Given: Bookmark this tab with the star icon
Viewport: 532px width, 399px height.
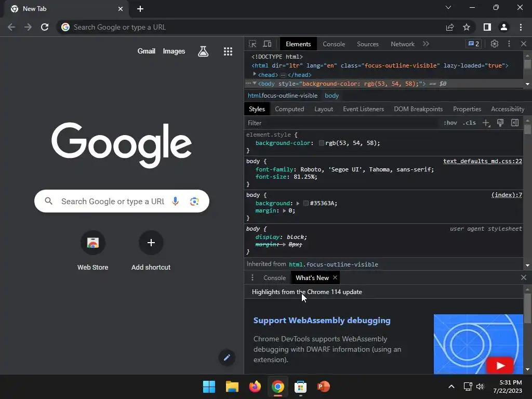Looking at the screenshot, I should tap(467, 27).
